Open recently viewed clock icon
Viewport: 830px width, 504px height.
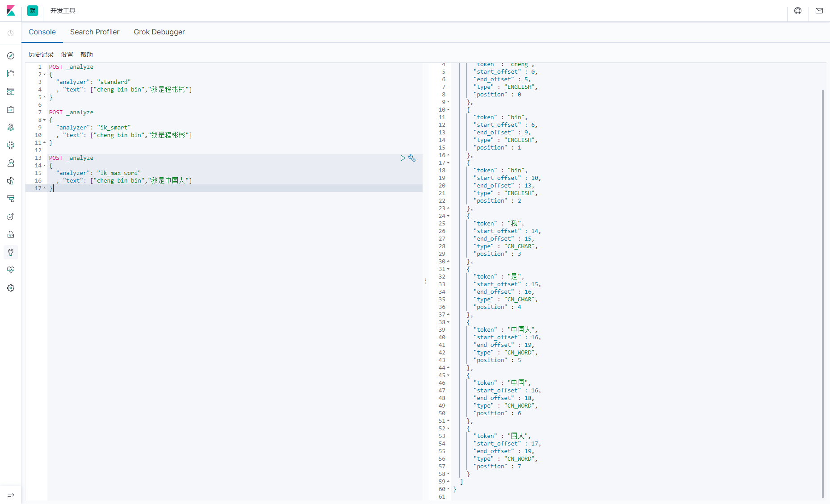pyautogui.click(x=11, y=33)
